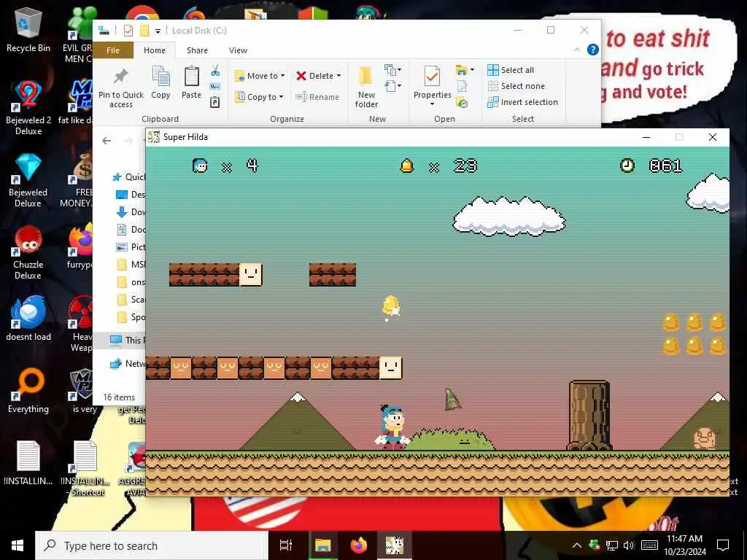This screenshot has width=747, height=560.
Task: Click the quick access toolbar new folder icon
Action: (144, 31)
